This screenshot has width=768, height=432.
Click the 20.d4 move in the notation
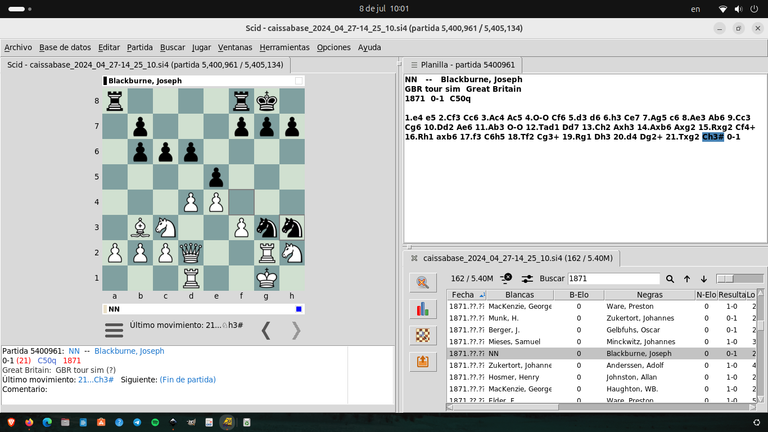tap(624, 137)
